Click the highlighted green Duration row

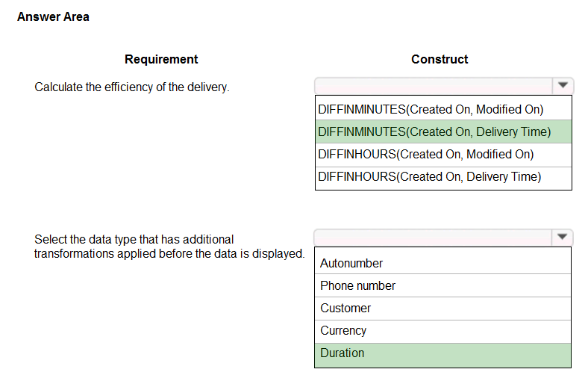tap(443, 355)
